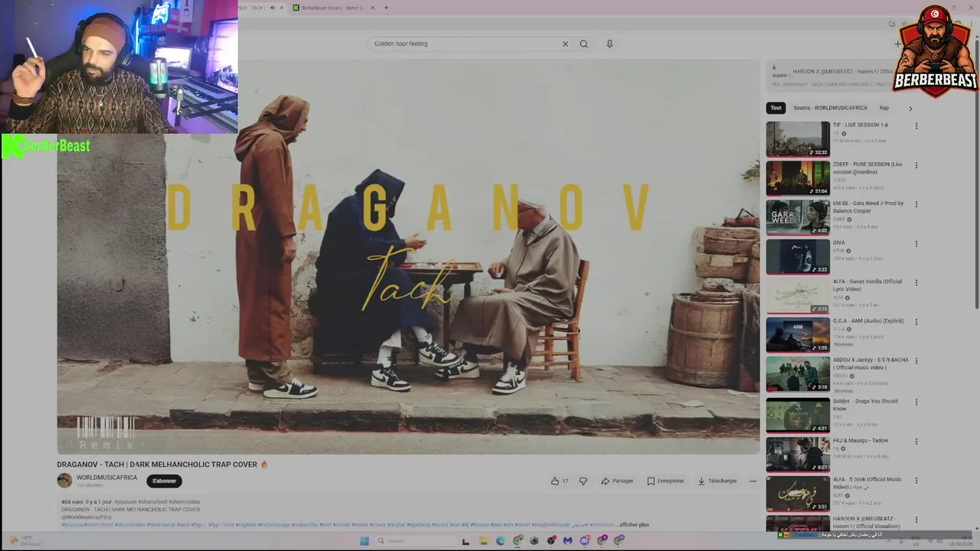This screenshot has width=980, height=551.
Task: Open next up HAROON X MEGBEATZ Hatem
Action: (842, 71)
